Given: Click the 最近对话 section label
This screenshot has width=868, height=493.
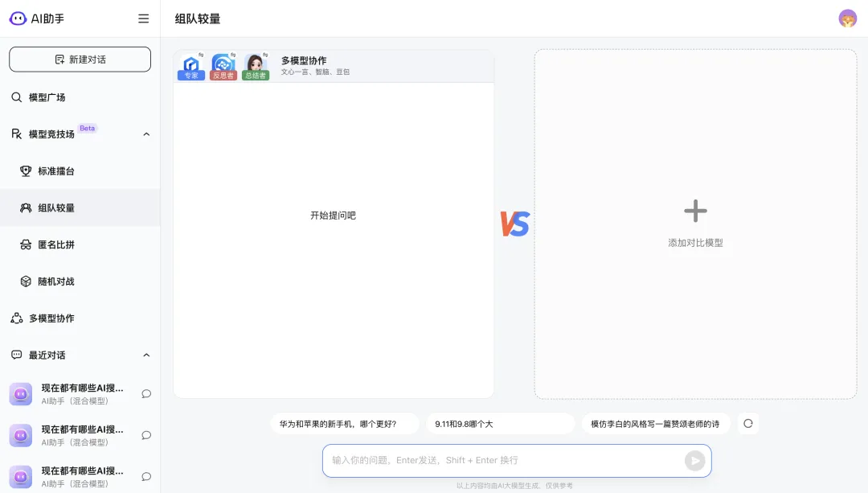Looking at the screenshot, I should pos(47,355).
